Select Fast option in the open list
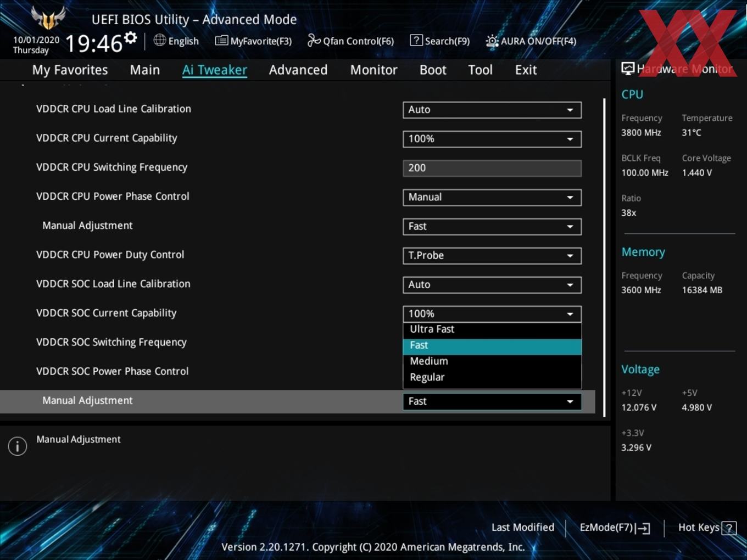Viewport: 747px width, 560px height. pos(492,346)
